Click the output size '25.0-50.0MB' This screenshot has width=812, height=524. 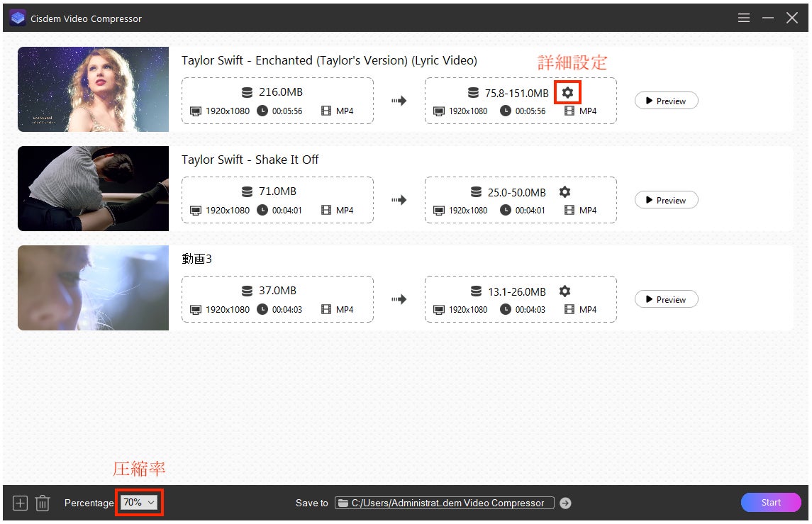coord(517,193)
